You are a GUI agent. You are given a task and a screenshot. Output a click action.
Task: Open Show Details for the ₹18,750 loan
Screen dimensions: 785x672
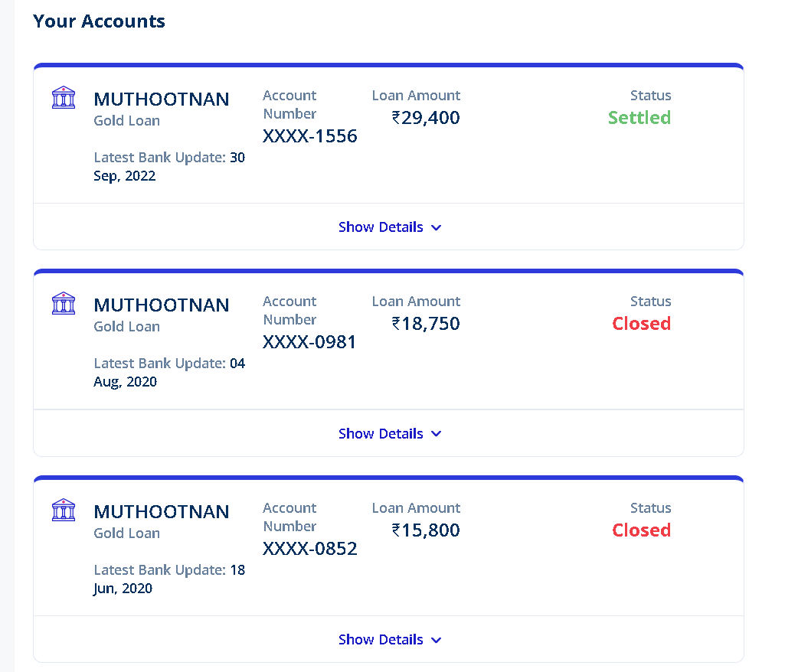pos(381,434)
